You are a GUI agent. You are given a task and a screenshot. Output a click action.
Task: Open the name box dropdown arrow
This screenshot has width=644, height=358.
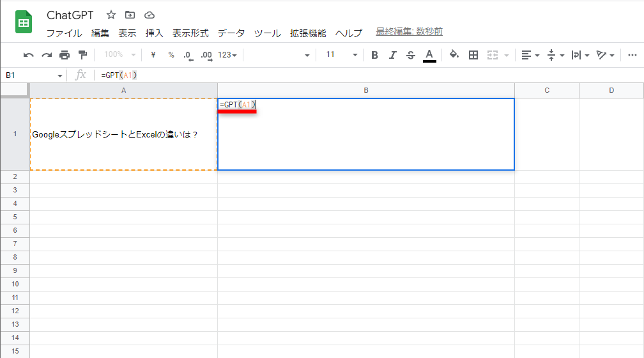[60, 75]
